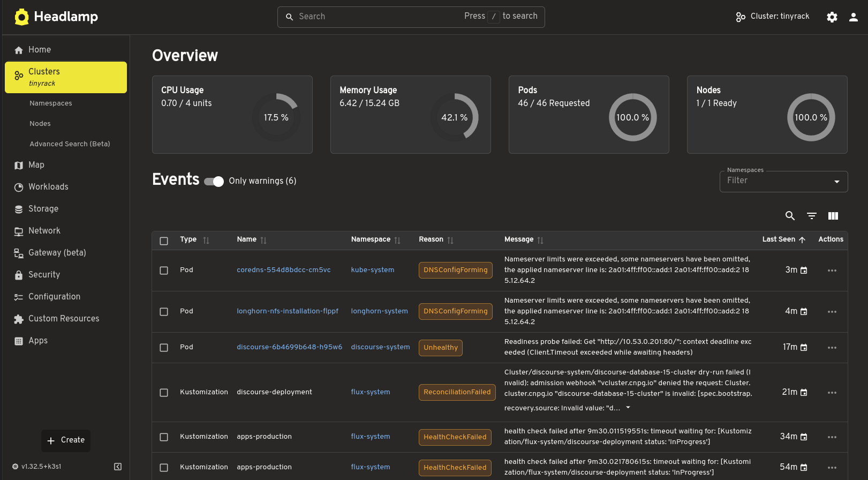Open the events table search icon
868x480 pixels.
point(790,216)
